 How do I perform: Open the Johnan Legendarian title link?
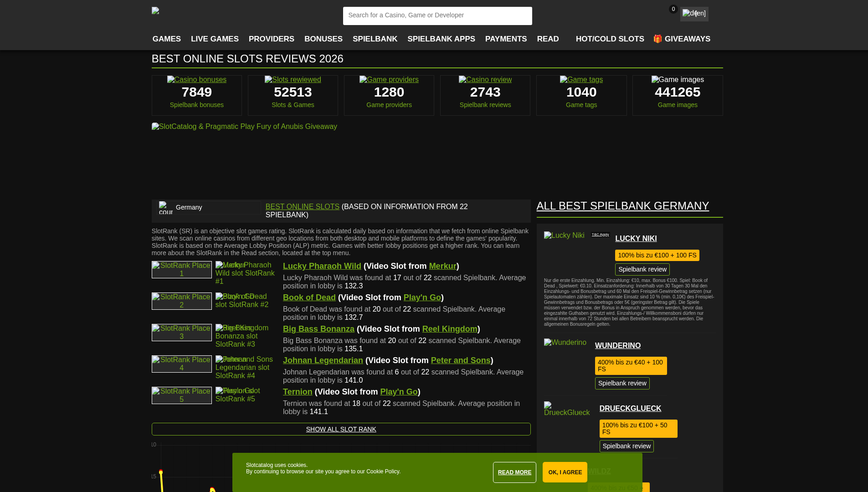[x=323, y=360]
